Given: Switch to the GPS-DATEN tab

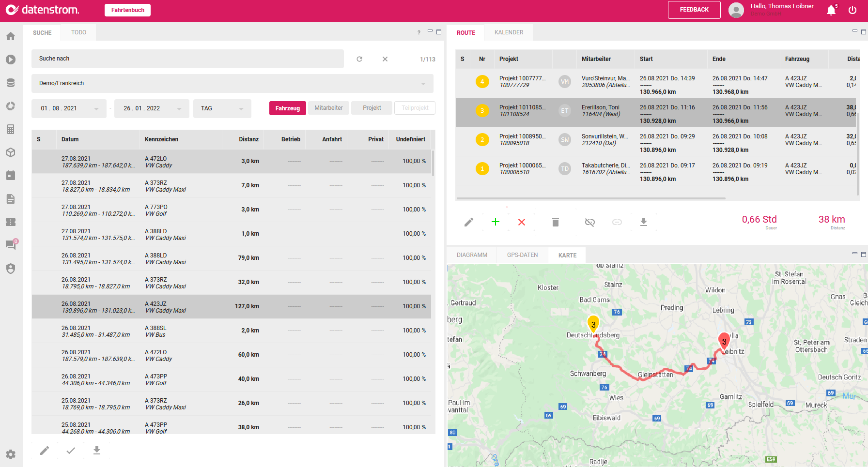Looking at the screenshot, I should coord(522,255).
